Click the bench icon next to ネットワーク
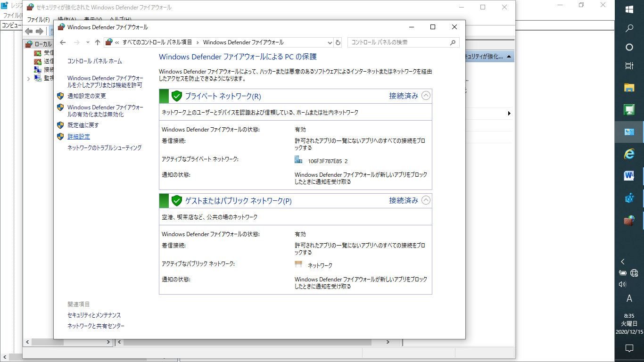The image size is (644, 362). (298, 264)
